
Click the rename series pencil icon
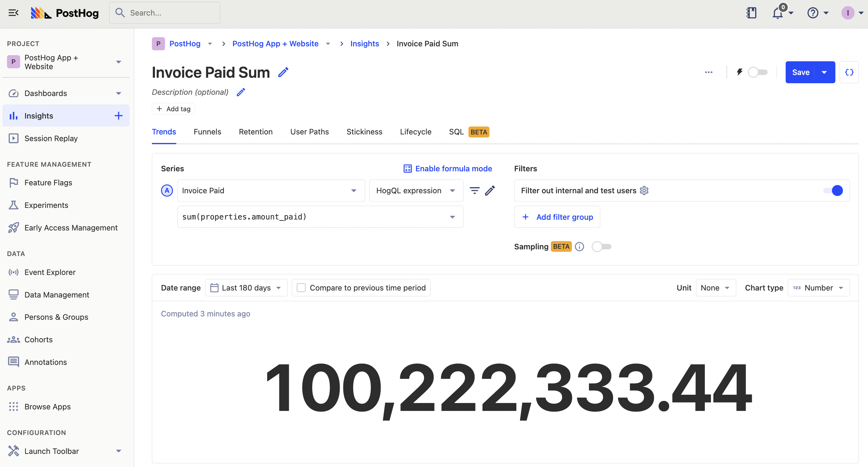click(x=490, y=191)
